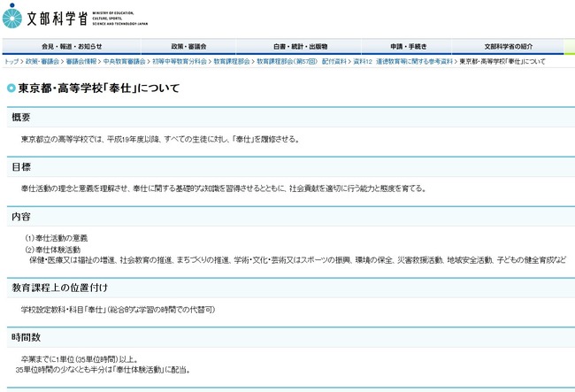
Task: Open the 白書・統計・出版物 menu
Action: tap(300, 47)
